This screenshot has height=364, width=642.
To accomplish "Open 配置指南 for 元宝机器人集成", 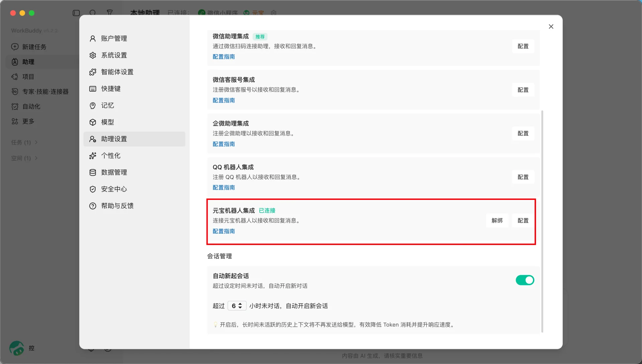I will click(x=224, y=231).
